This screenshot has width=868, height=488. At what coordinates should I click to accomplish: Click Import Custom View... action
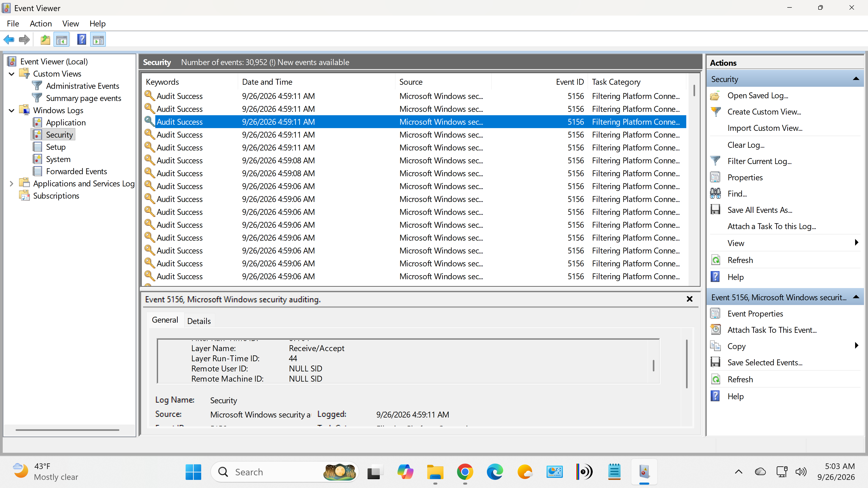point(764,128)
